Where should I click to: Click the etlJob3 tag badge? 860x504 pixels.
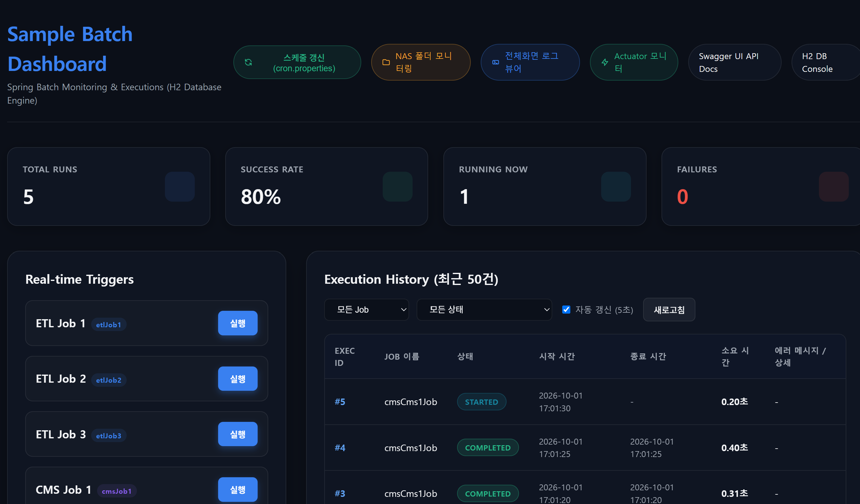(x=109, y=436)
